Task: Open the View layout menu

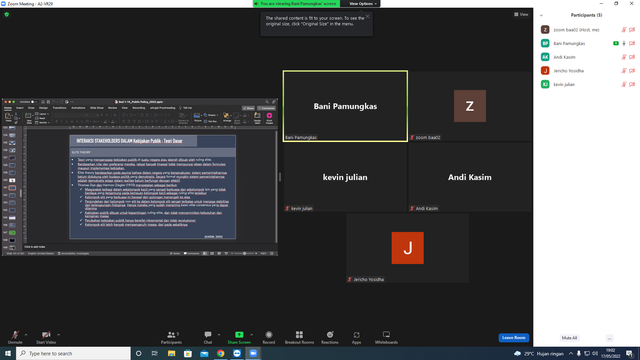Action: tap(521, 14)
